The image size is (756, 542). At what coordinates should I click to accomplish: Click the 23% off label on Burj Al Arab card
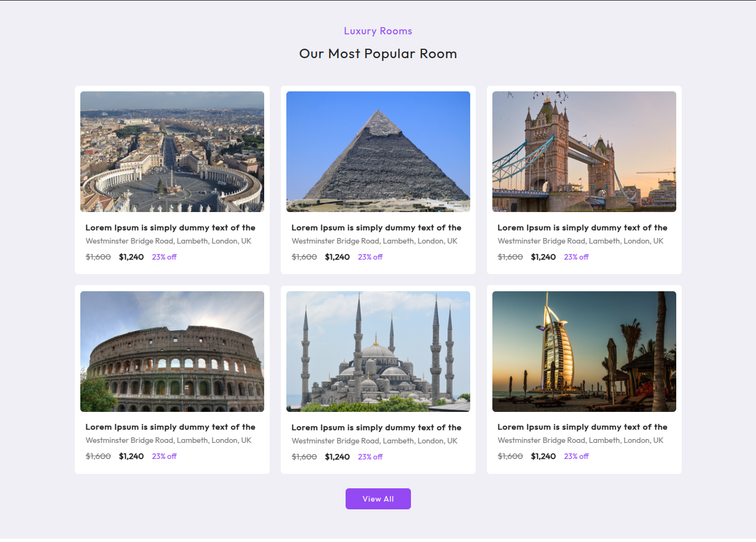[x=576, y=456]
